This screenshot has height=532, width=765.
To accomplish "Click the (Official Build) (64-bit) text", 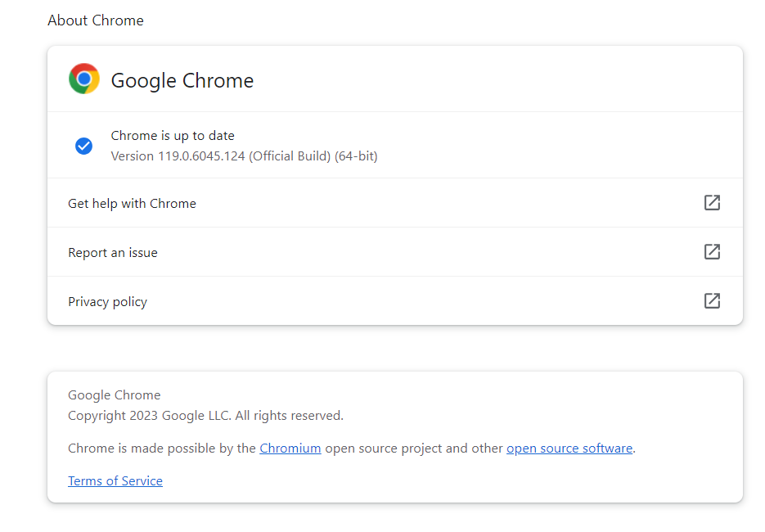I will (x=313, y=156).
